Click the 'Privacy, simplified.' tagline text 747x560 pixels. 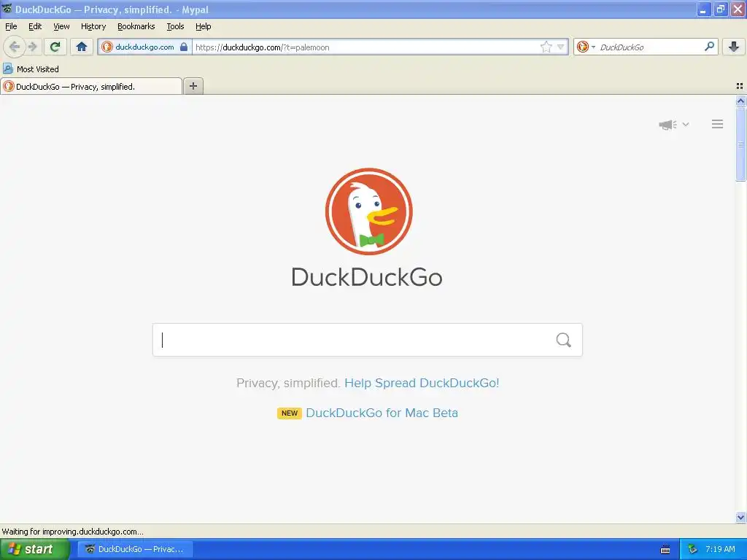pyautogui.click(x=288, y=383)
